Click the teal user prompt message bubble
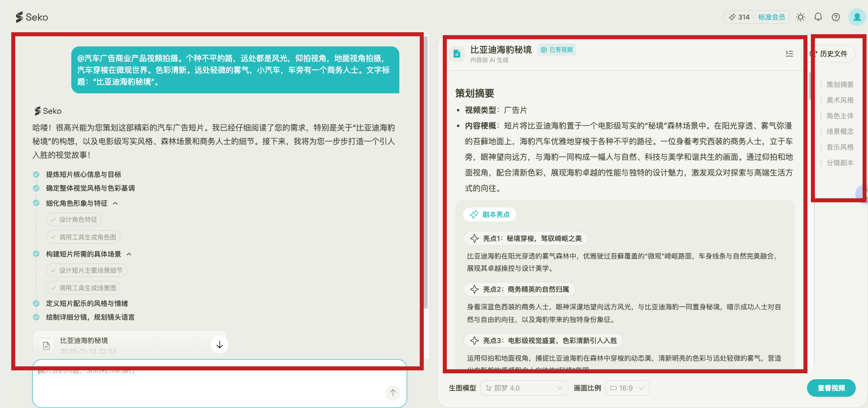The width and height of the screenshot is (868, 408). point(235,70)
